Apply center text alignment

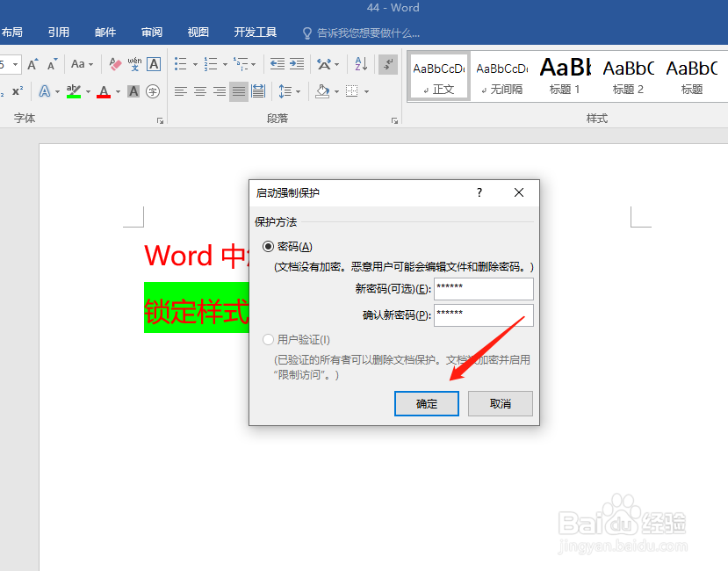[x=198, y=90]
